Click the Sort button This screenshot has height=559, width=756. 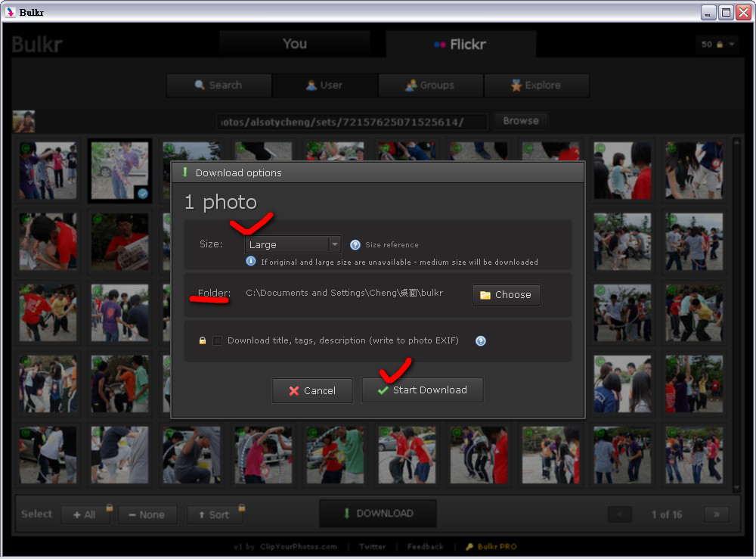click(214, 514)
